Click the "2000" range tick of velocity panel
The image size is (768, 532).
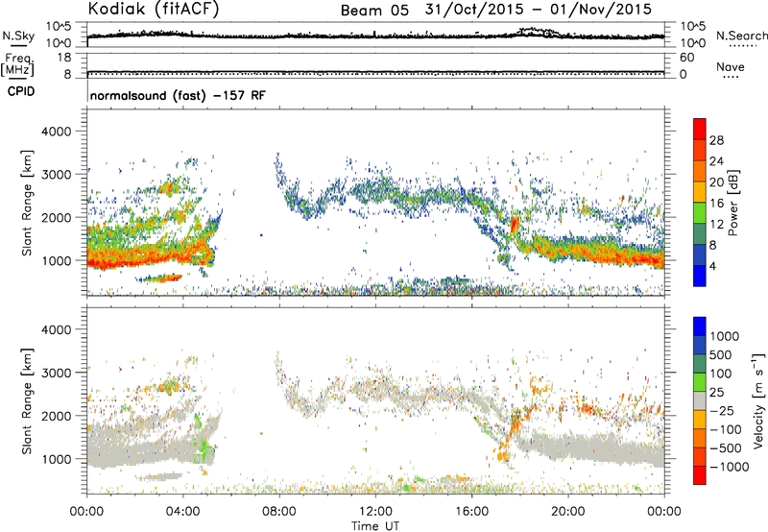pyautogui.click(x=57, y=416)
